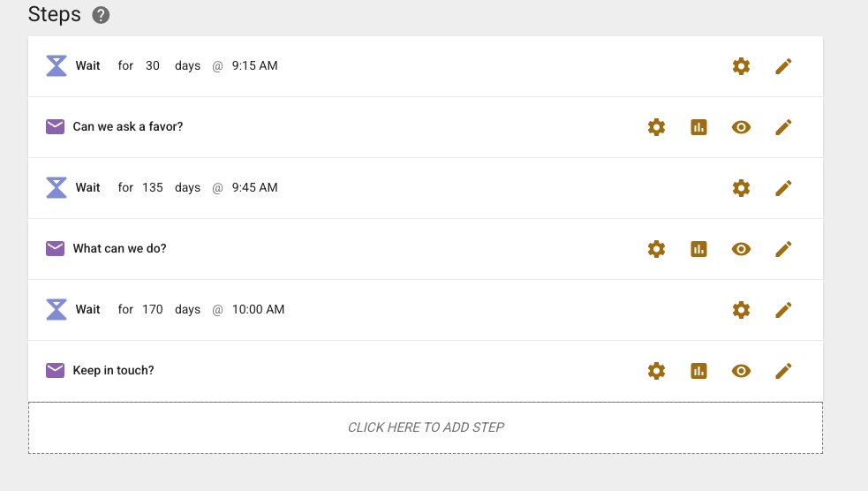Viewport: 868px width, 491px height.
Task: View statistics chart for 'Keep in touch?' email
Action: pos(698,371)
